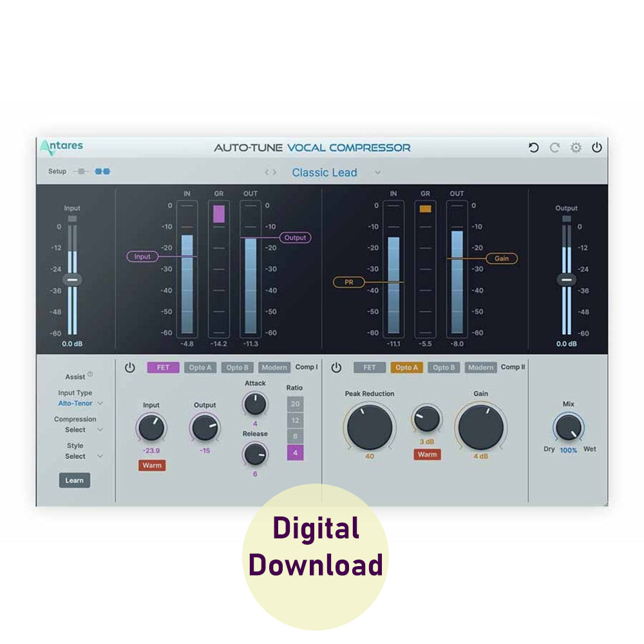Disable Warm on Comp I
Screen dimensions: 644x644
[152, 466]
